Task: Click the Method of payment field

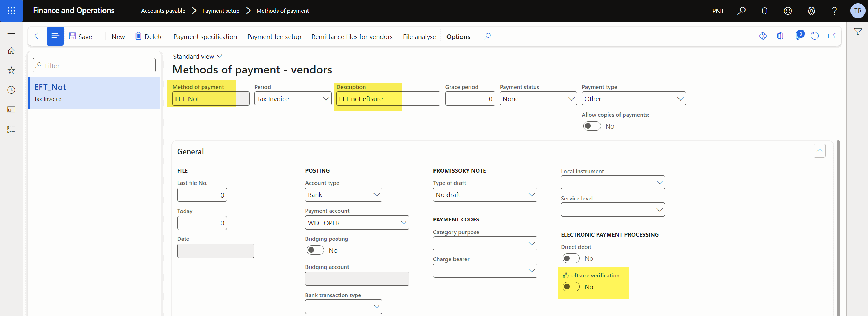Action: point(211,99)
